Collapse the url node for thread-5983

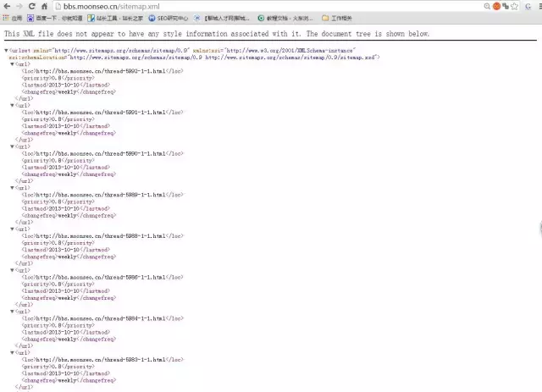click(12, 352)
